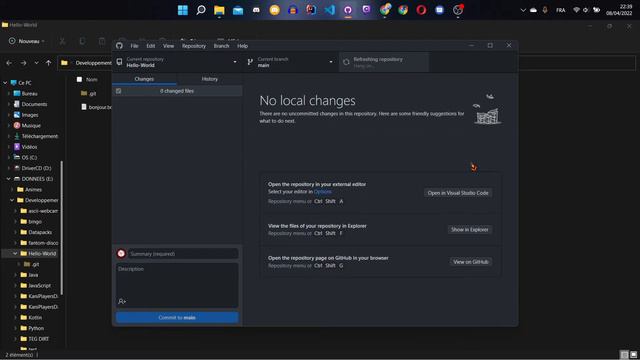Open Visual Studio Code from the taskbar
This screenshot has width=640, height=360.
click(329, 10)
